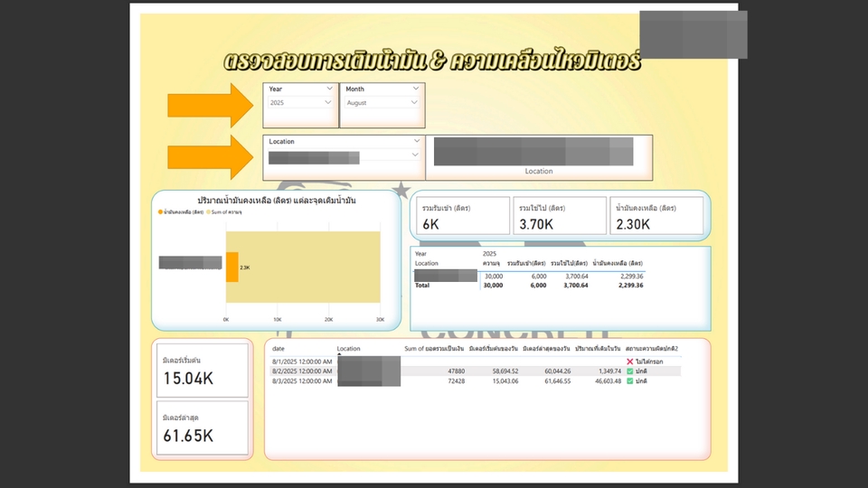Viewport: 868px width, 488px height.
Task: Click the 2025 year header in summary table
Action: point(489,253)
